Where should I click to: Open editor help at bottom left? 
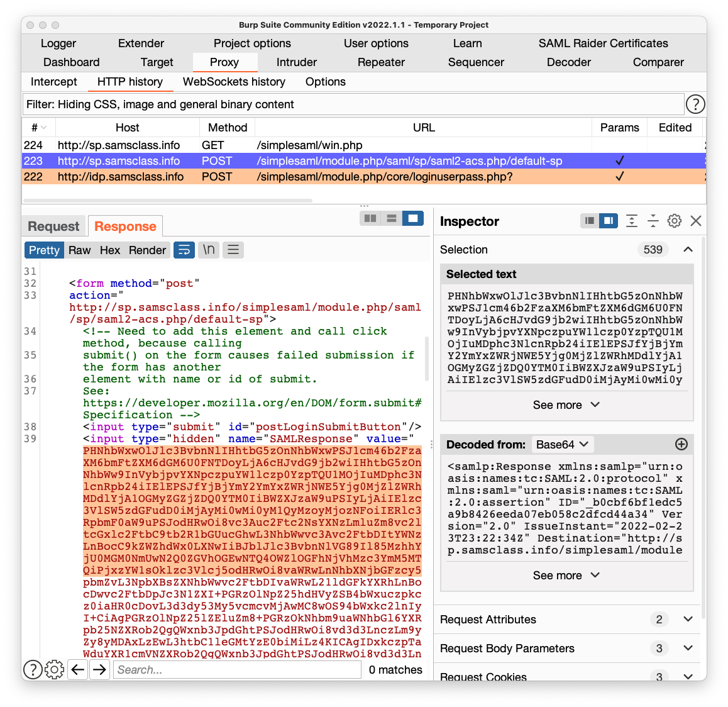(33, 669)
